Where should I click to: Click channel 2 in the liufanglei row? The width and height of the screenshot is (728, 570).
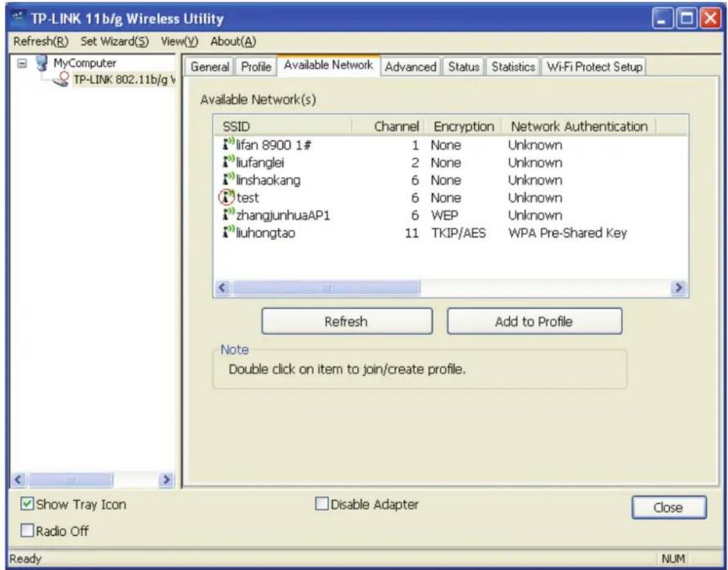(415, 163)
